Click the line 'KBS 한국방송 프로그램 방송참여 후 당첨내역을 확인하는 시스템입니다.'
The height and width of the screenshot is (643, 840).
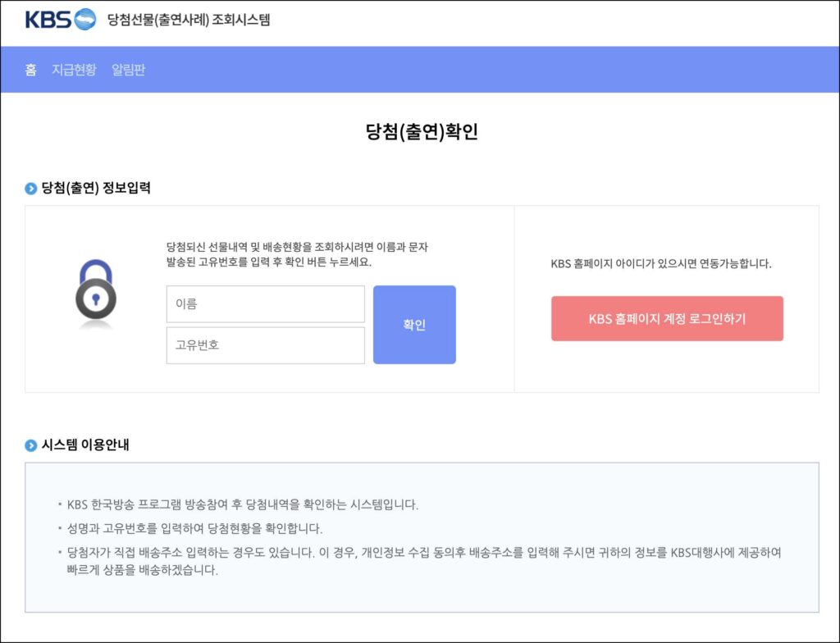pyautogui.click(x=243, y=504)
